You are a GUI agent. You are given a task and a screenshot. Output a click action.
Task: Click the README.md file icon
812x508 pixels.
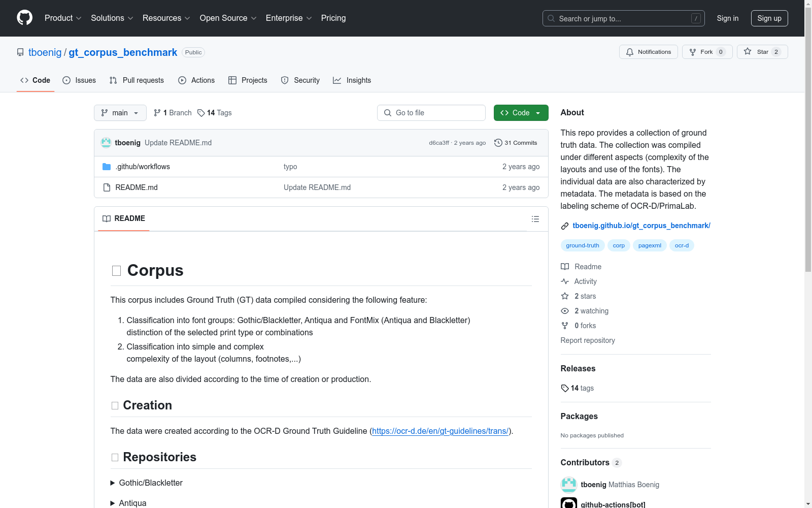click(107, 187)
